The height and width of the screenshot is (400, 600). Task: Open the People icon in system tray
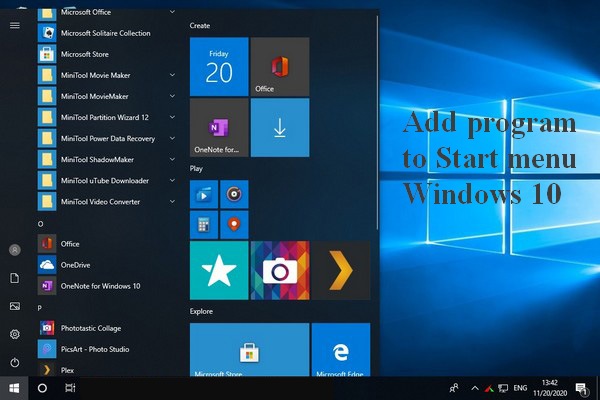click(x=454, y=388)
